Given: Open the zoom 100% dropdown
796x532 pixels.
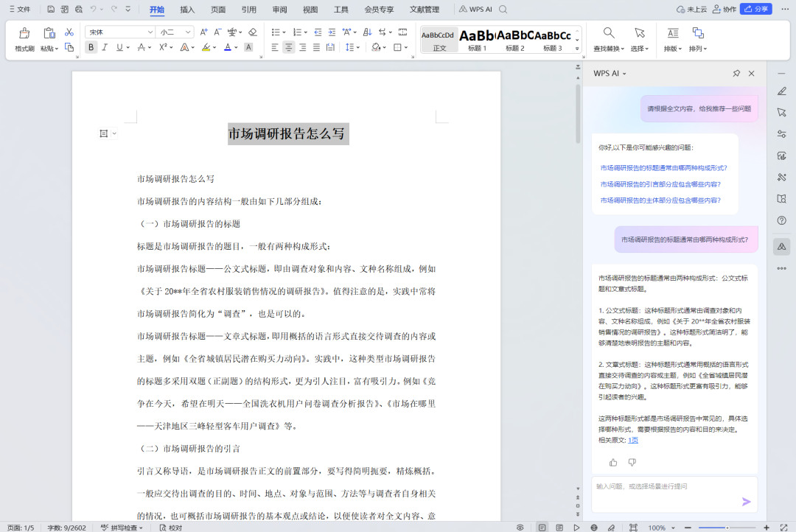Looking at the screenshot, I should click(x=673, y=528).
